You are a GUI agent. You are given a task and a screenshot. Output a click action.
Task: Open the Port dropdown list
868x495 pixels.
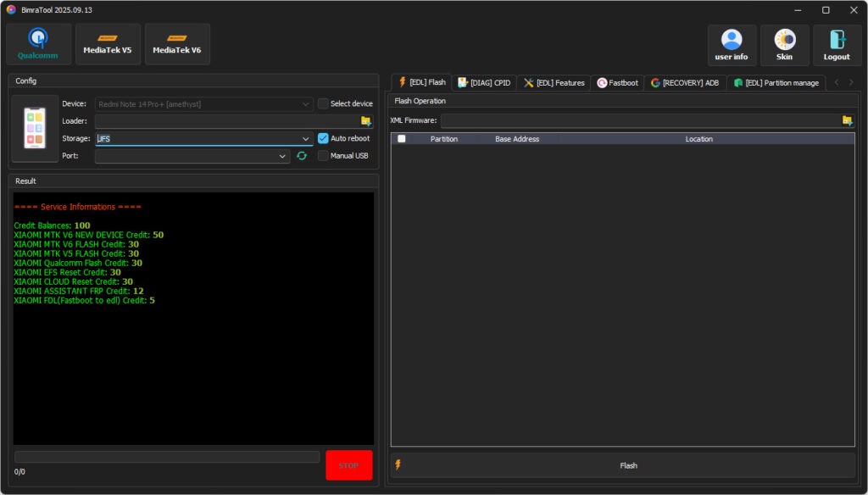pyautogui.click(x=282, y=156)
